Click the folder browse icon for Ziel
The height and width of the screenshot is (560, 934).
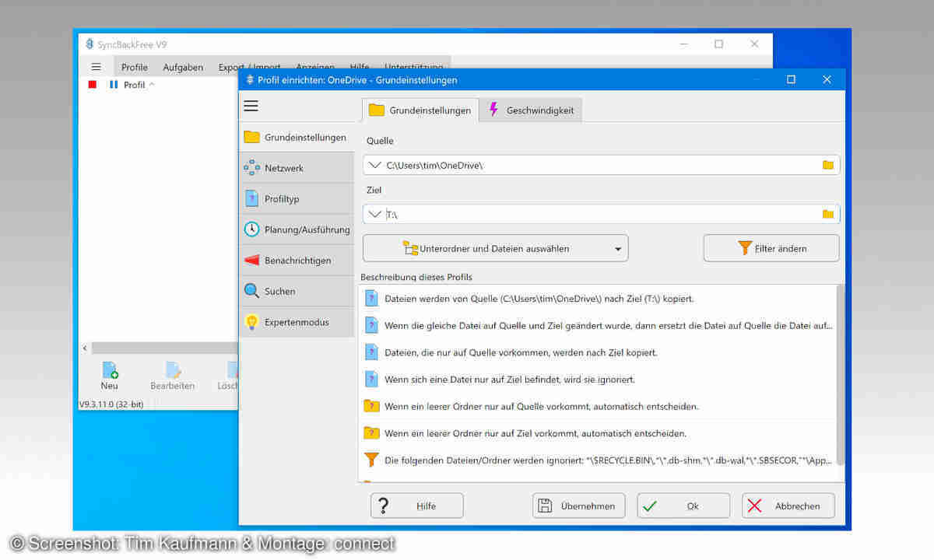click(x=827, y=214)
